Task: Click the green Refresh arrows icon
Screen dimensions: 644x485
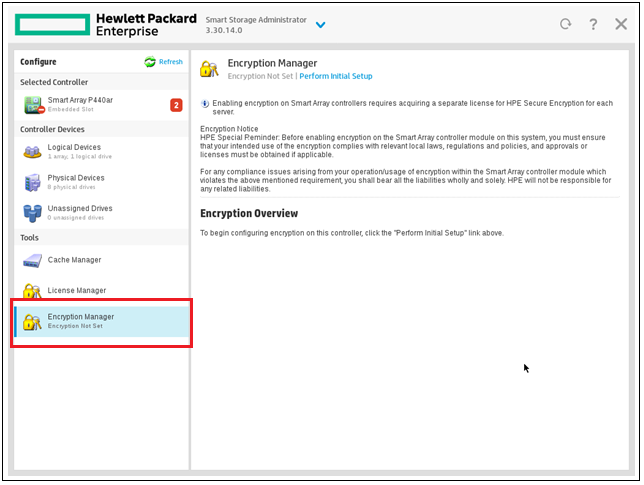Action: coord(150,62)
